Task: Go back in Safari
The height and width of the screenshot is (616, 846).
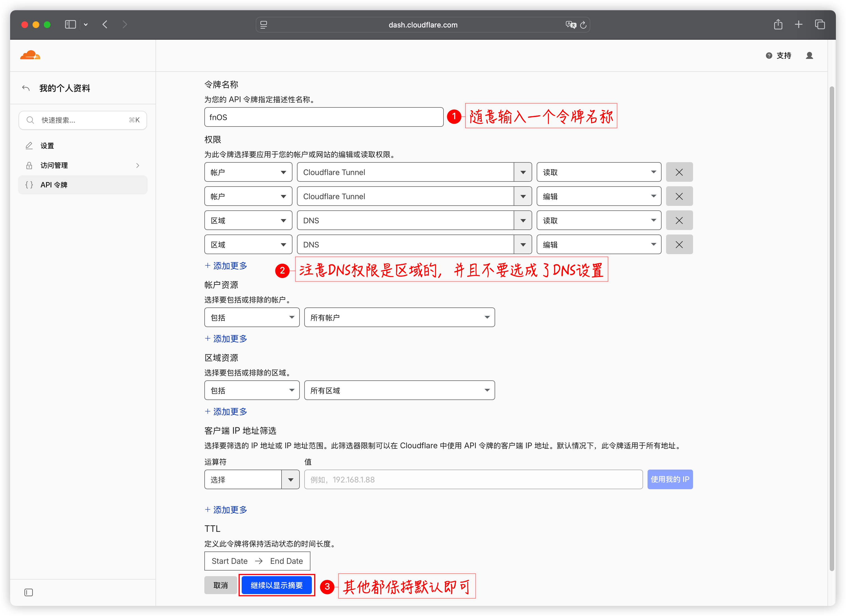Action: [105, 25]
